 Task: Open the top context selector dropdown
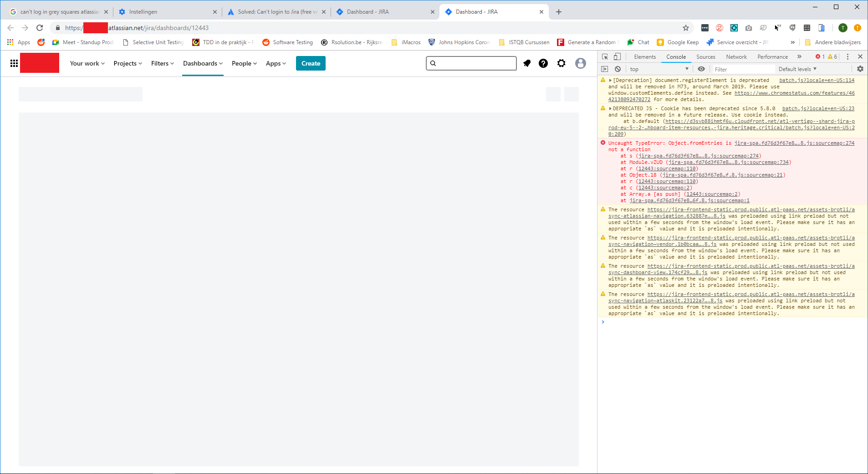pos(659,69)
